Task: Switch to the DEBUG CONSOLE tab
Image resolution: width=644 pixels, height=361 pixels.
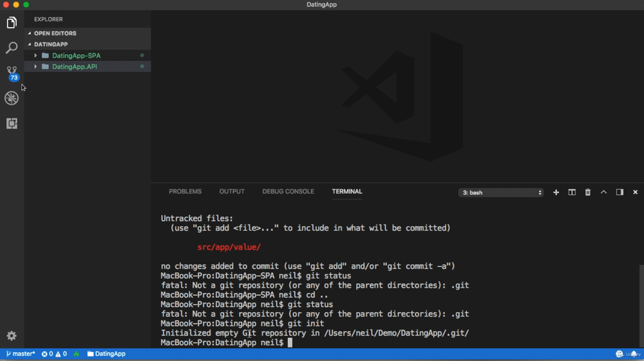Action: click(288, 192)
